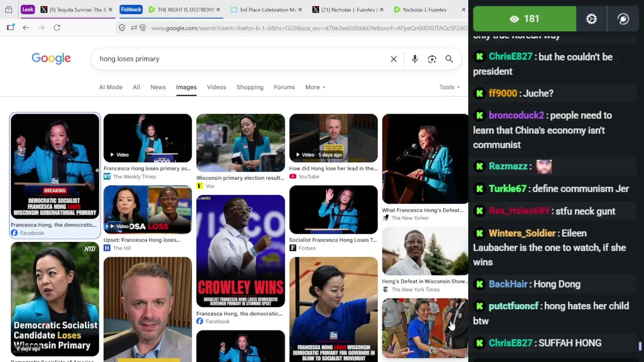The height and width of the screenshot is (362, 644).
Task: Click username broncoduck2 in chat
Action: (516, 116)
